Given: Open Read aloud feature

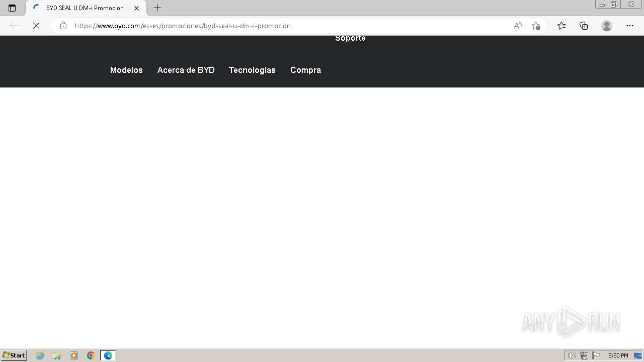Looking at the screenshot, I should click(518, 26).
